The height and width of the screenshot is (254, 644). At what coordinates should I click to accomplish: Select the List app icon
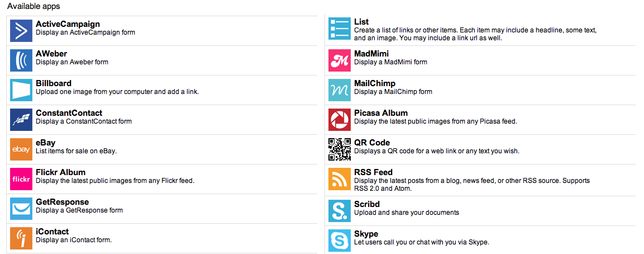[x=340, y=29]
